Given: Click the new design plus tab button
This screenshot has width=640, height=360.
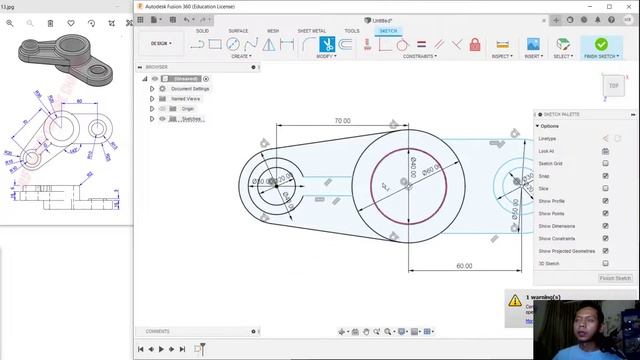Looking at the screenshot, I should click(556, 20).
